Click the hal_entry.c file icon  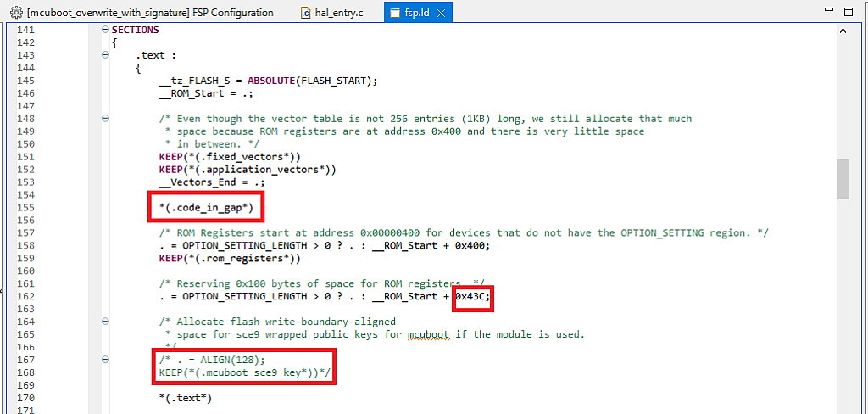(x=305, y=13)
